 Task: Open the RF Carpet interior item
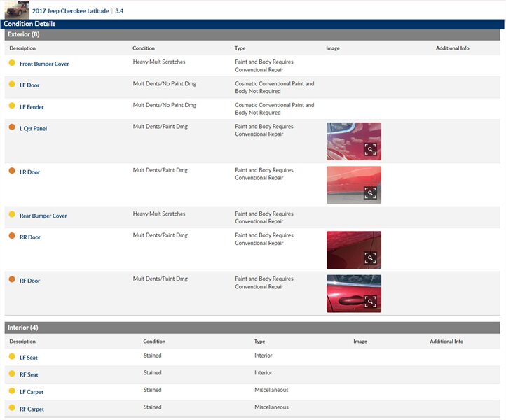(x=32, y=409)
